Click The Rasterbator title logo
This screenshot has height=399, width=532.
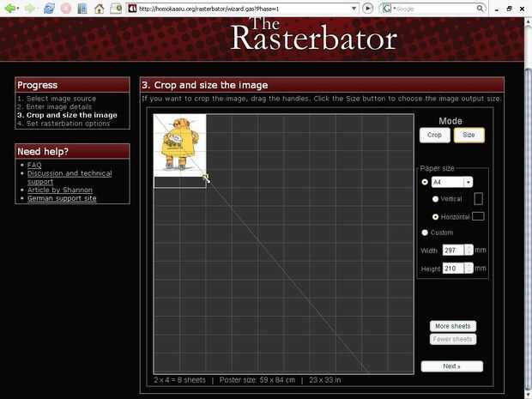click(x=314, y=34)
